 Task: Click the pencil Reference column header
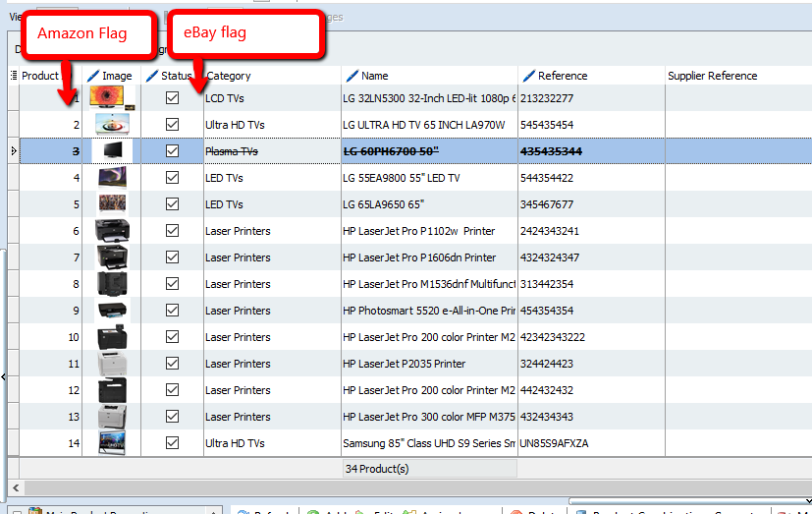click(x=591, y=76)
